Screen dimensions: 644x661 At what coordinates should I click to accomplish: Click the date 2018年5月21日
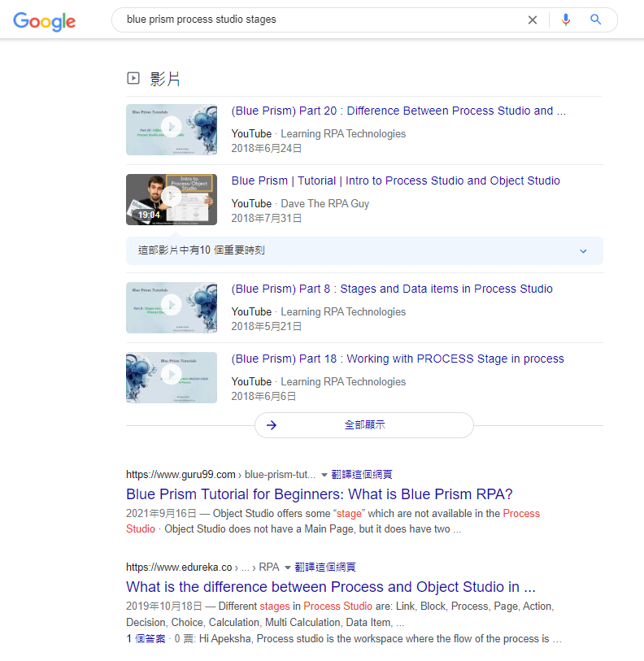[267, 327]
